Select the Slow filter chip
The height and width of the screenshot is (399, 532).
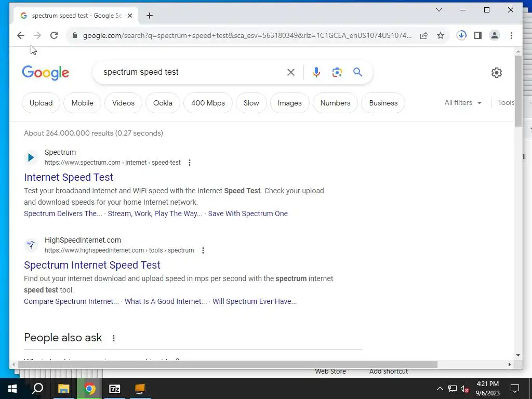coord(251,103)
